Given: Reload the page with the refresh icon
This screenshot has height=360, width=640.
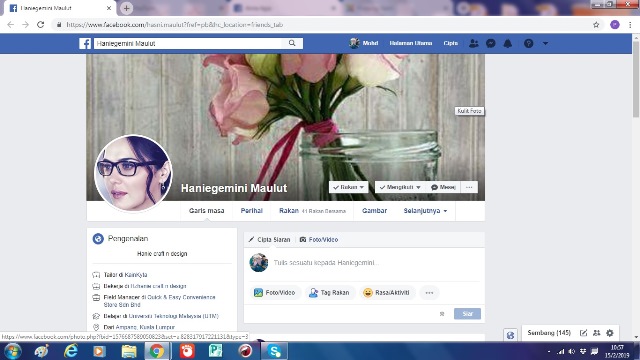Looking at the screenshot, I should pyautogui.click(x=40, y=24).
